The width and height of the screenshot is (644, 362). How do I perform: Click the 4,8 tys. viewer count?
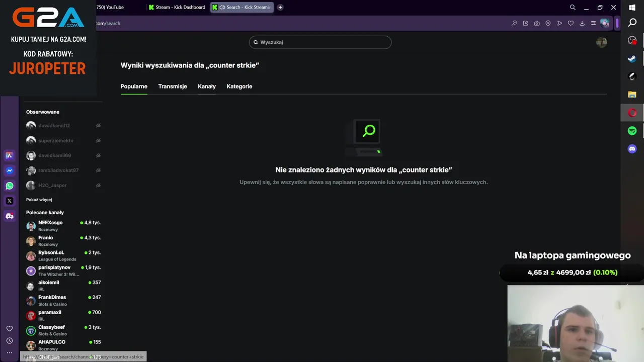point(91,223)
